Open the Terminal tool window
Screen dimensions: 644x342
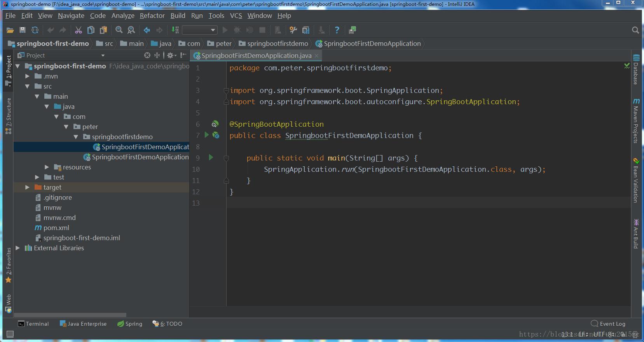tap(33, 324)
